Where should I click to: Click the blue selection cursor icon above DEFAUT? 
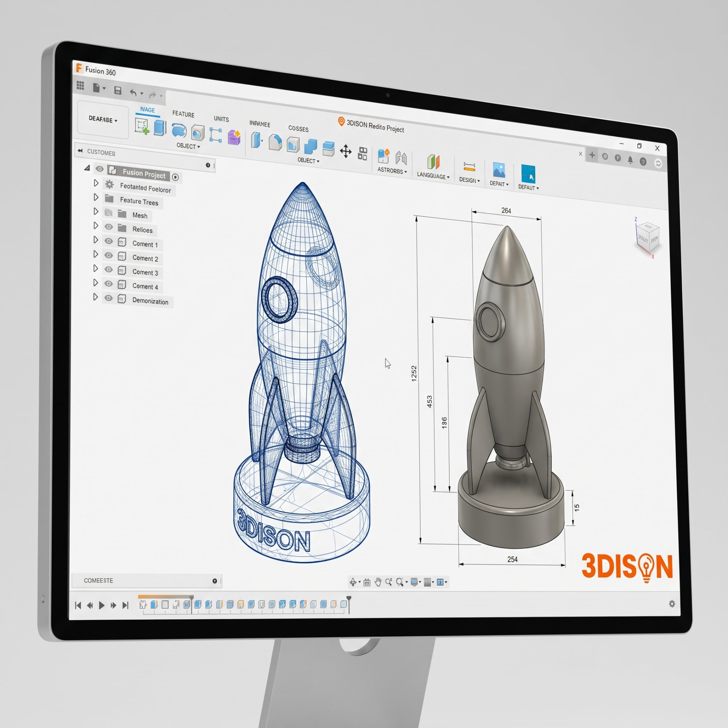tap(528, 174)
